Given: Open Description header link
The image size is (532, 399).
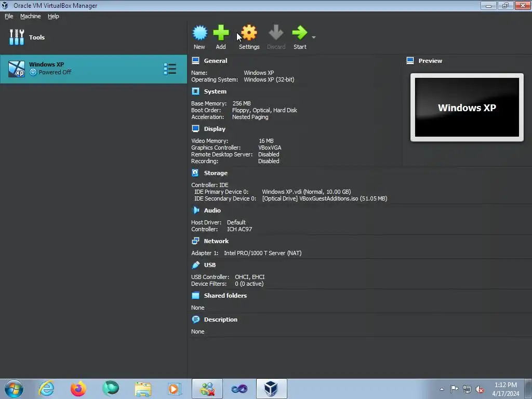Looking at the screenshot, I should [x=220, y=320].
